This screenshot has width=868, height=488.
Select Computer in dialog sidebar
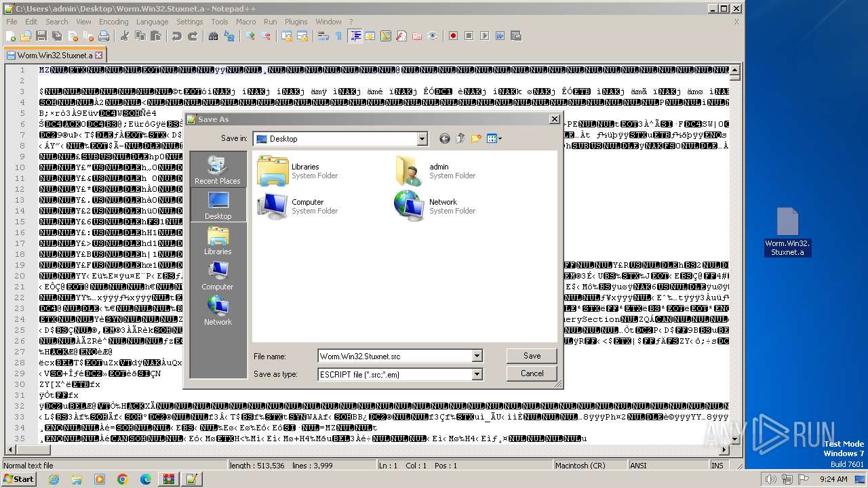pos(218,274)
